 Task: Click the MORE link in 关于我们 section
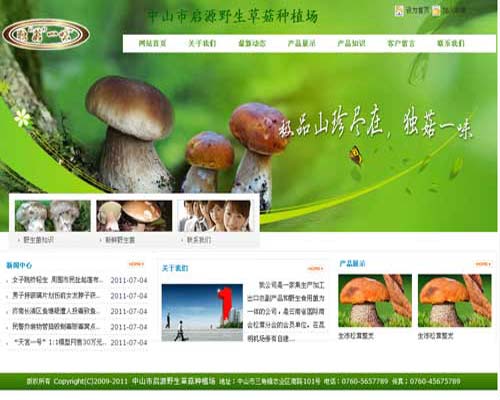(x=315, y=268)
